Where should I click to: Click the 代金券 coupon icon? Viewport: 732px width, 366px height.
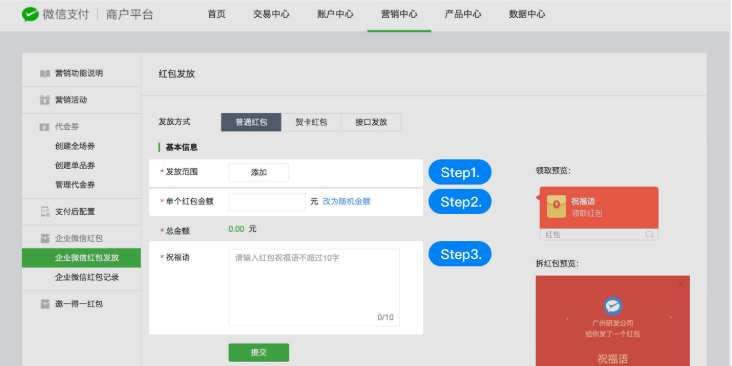point(45,127)
